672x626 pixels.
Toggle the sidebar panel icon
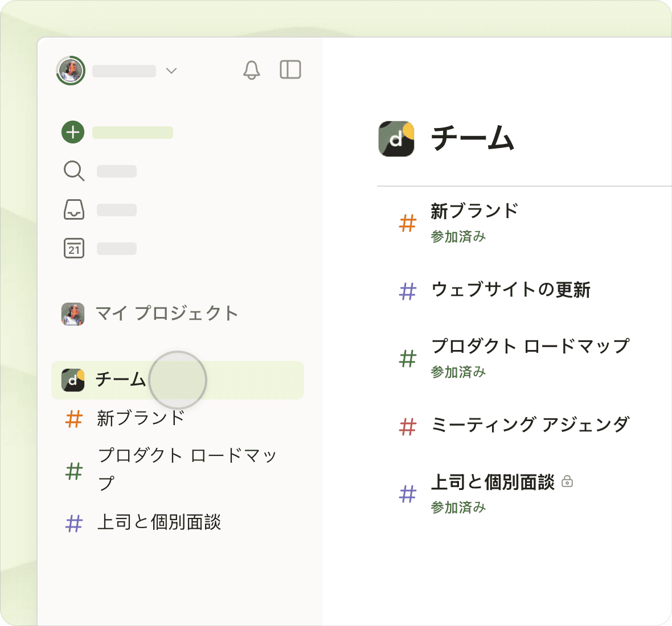[290, 69]
